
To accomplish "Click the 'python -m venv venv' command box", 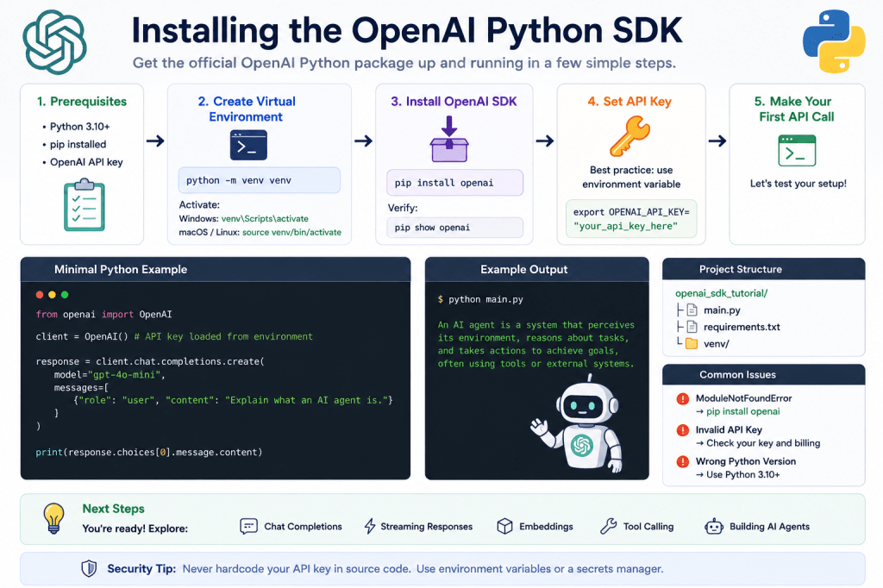I will tap(259, 180).
